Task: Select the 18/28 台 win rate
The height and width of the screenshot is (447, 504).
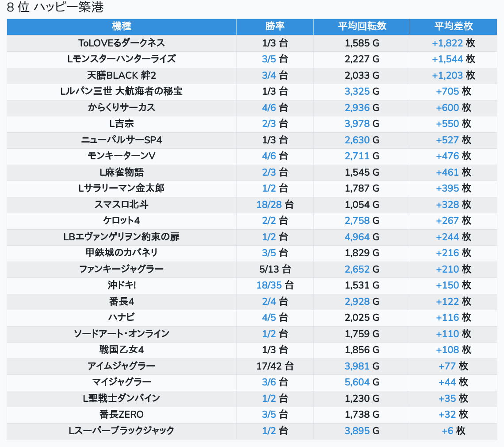Action: (275, 204)
